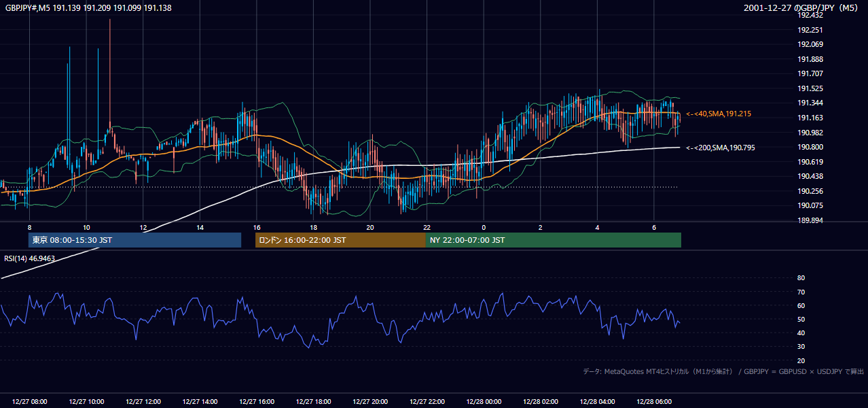Click hour label 10 under the price chart

point(86,227)
